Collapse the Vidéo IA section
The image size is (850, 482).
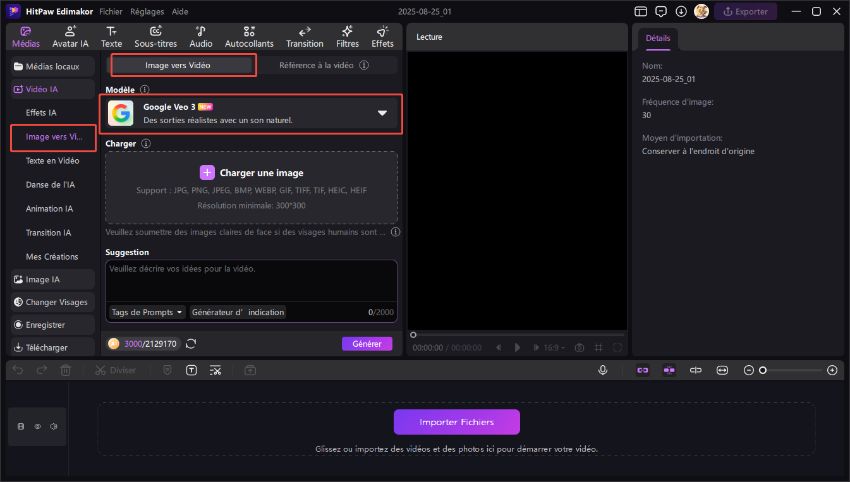(x=53, y=89)
